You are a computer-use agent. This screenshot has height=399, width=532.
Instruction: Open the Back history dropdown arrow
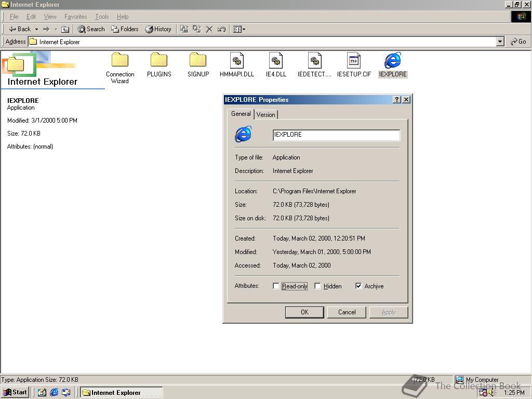[x=36, y=29]
